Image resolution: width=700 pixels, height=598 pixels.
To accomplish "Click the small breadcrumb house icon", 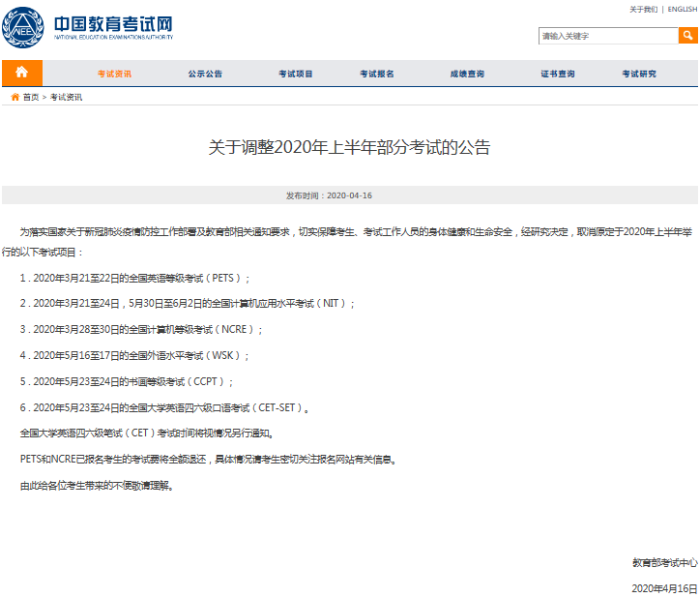I will 15,97.
